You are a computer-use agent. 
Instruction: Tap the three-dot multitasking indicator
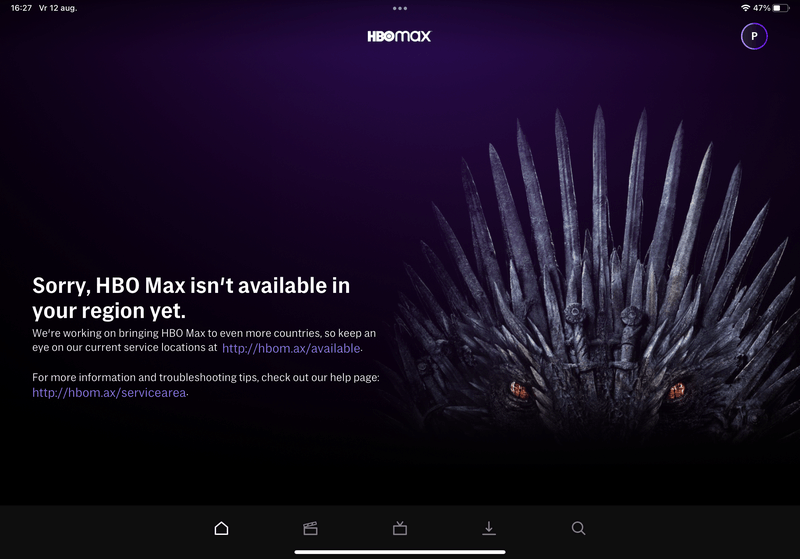pos(400,8)
